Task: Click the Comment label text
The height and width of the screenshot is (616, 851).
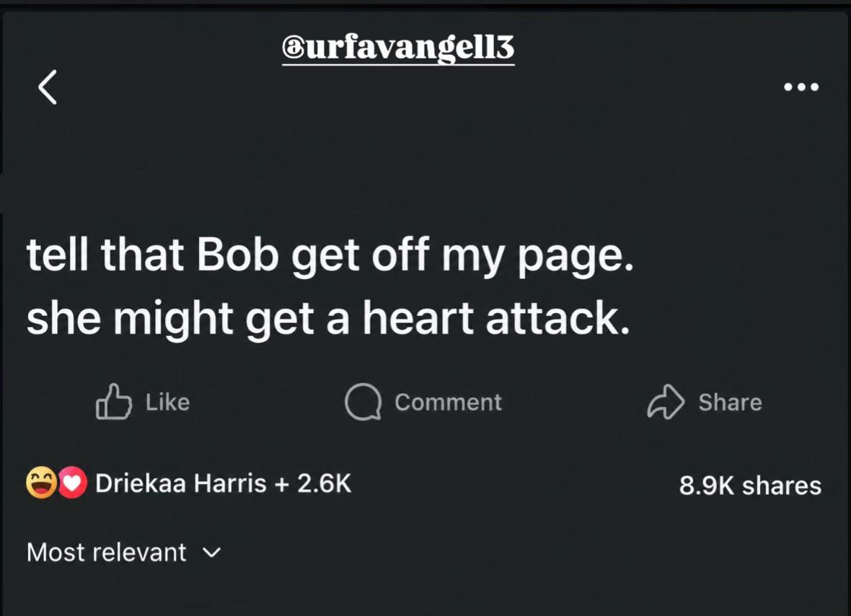Action: (449, 402)
